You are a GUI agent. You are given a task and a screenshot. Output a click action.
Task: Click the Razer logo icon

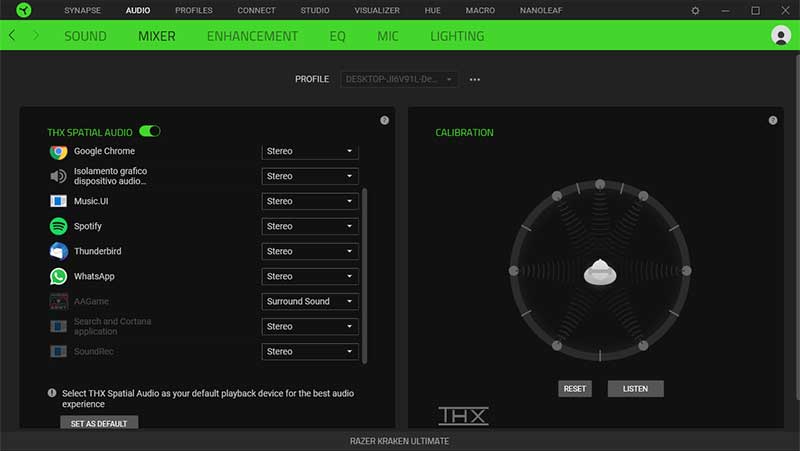23,10
